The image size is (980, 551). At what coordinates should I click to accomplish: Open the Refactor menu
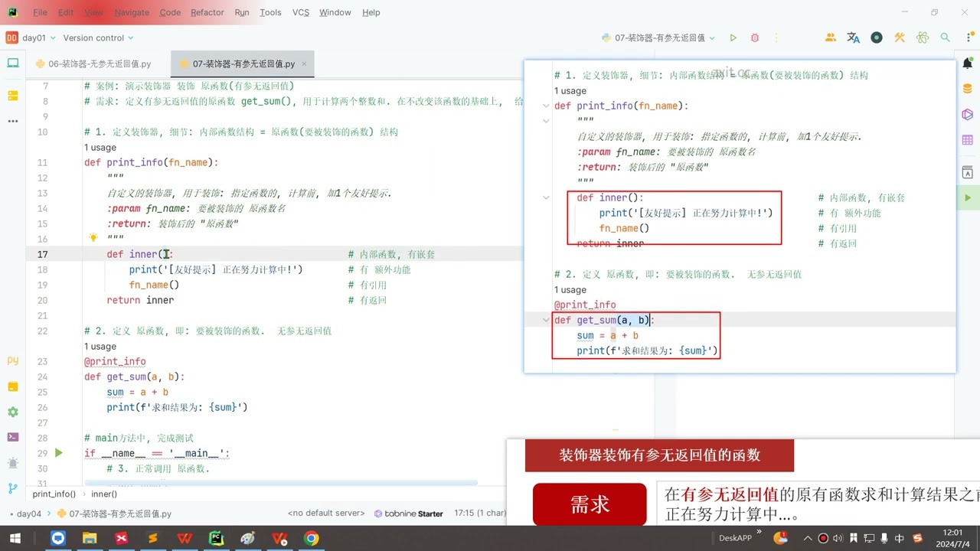(x=207, y=12)
